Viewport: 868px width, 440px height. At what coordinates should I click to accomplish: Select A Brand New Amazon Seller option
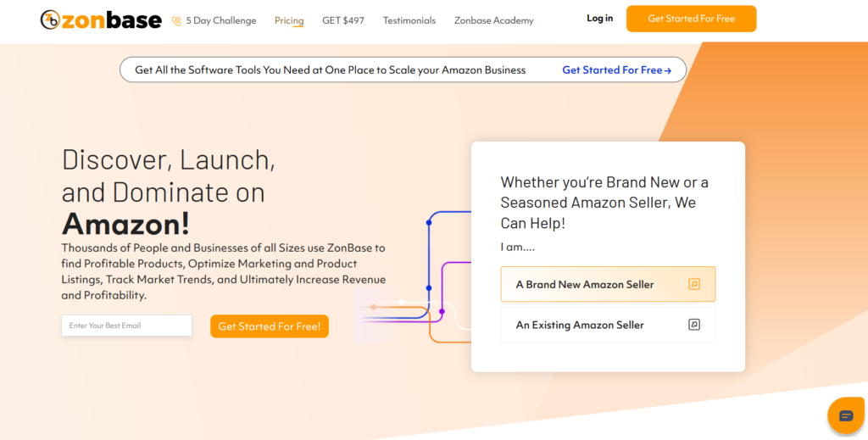585,285
